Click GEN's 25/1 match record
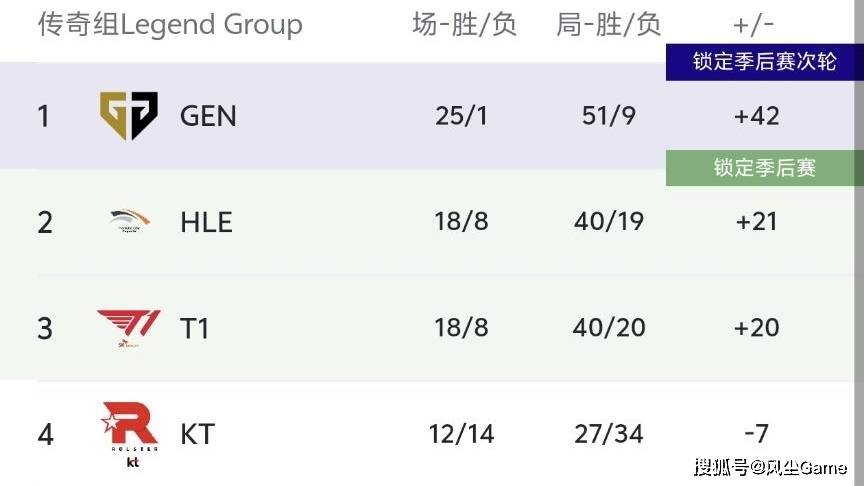The image size is (864, 486). (x=461, y=116)
